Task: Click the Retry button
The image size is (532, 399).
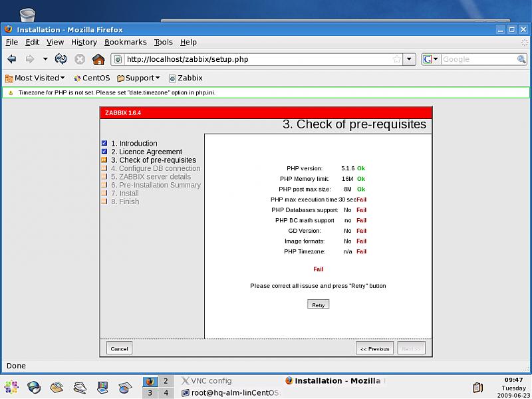Action: point(319,305)
